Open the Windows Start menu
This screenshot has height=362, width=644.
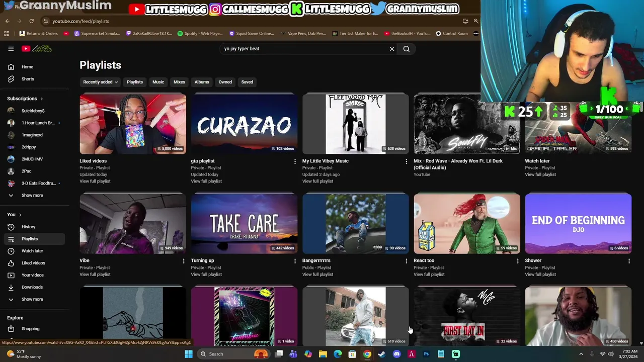(188, 354)
